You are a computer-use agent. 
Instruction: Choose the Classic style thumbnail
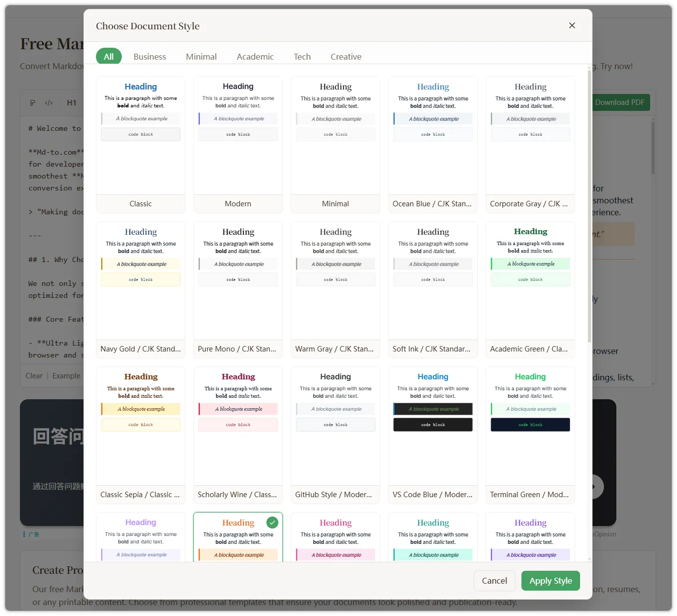pos(141,144)
